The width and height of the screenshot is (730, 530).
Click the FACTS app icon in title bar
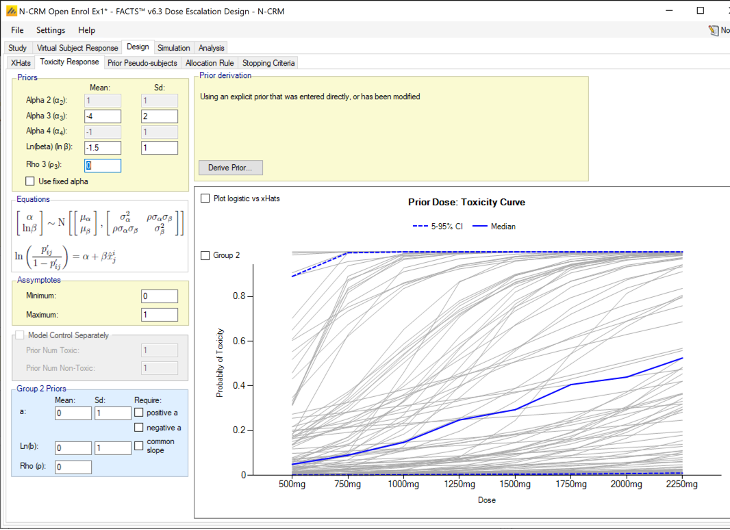[x=9, y=9]
